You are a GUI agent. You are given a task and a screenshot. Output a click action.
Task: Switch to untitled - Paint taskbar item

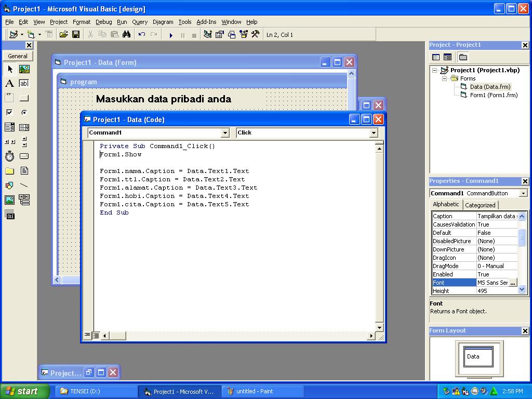(261, 392)
